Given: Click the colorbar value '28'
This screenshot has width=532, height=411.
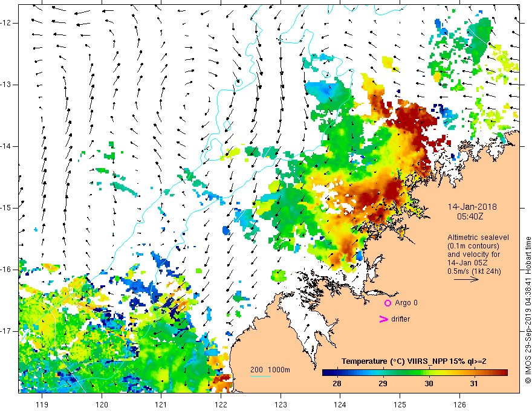Looking at the screenshot, I should coord(337,384).
